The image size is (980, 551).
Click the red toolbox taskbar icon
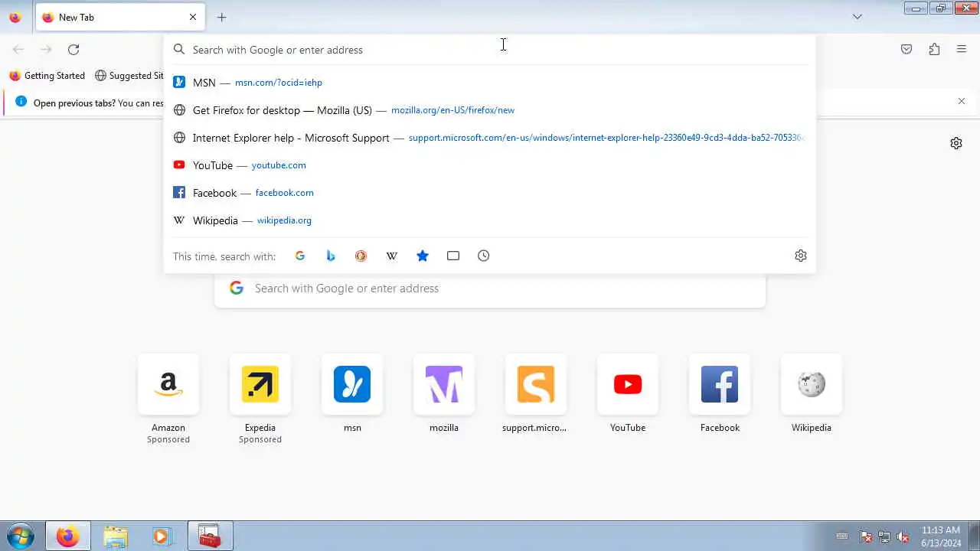point(210,536)
